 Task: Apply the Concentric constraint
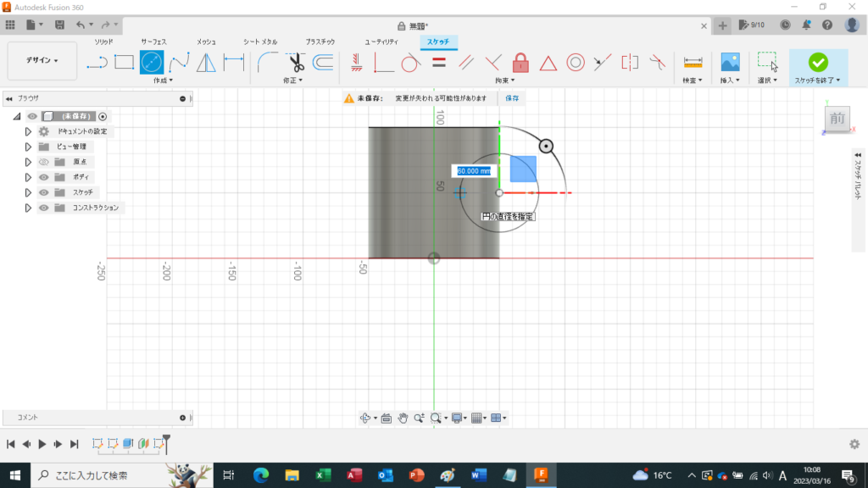[x=576, y=63]
